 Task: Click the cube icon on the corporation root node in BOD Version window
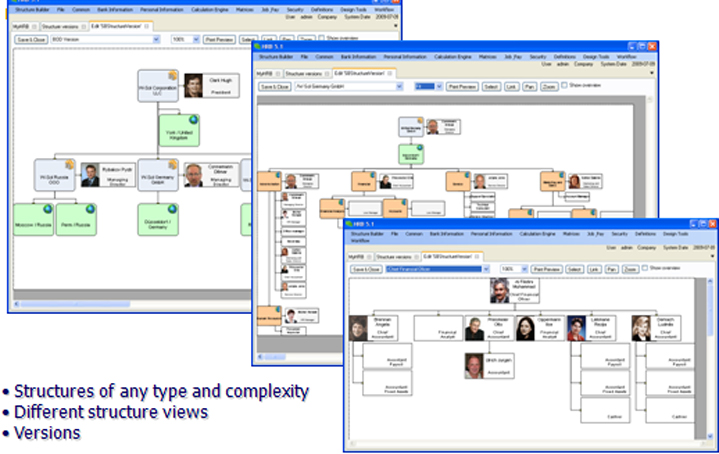click(x=172, y=76)
